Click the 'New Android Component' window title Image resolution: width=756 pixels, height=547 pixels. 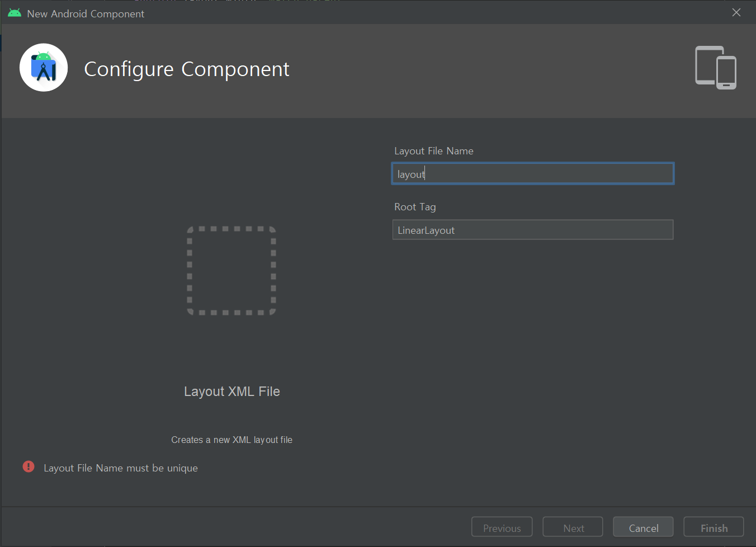pyautogui.click(x=86, y=13)
